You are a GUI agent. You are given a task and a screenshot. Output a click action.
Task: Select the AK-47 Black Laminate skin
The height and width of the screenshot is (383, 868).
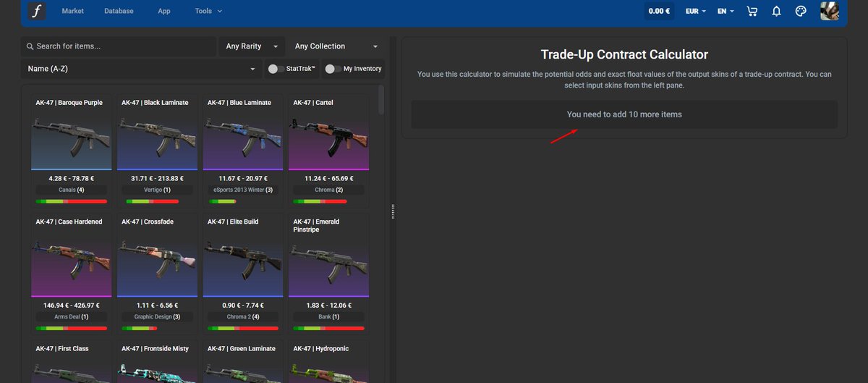tap(157, 151)
